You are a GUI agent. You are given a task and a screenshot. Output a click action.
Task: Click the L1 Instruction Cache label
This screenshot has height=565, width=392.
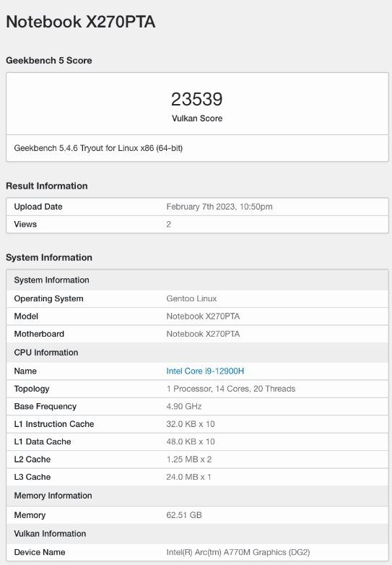pyautogui.click(x=54, y=424)
